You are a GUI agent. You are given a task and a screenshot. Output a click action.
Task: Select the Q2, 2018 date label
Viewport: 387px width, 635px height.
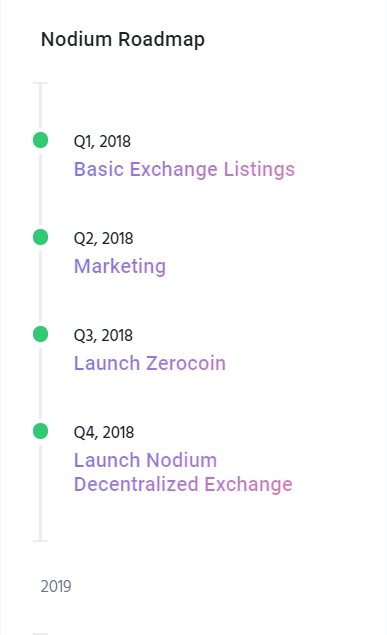[103, 238]
